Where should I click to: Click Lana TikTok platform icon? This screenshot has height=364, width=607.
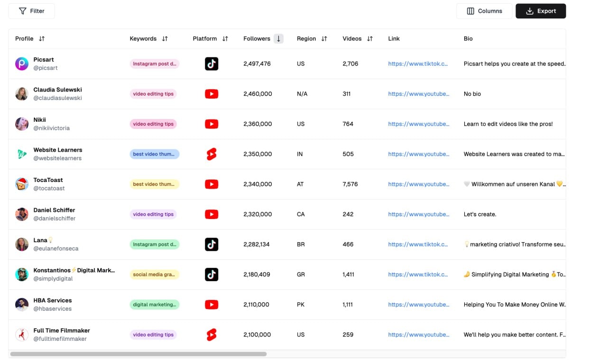(x=212, y=244)
